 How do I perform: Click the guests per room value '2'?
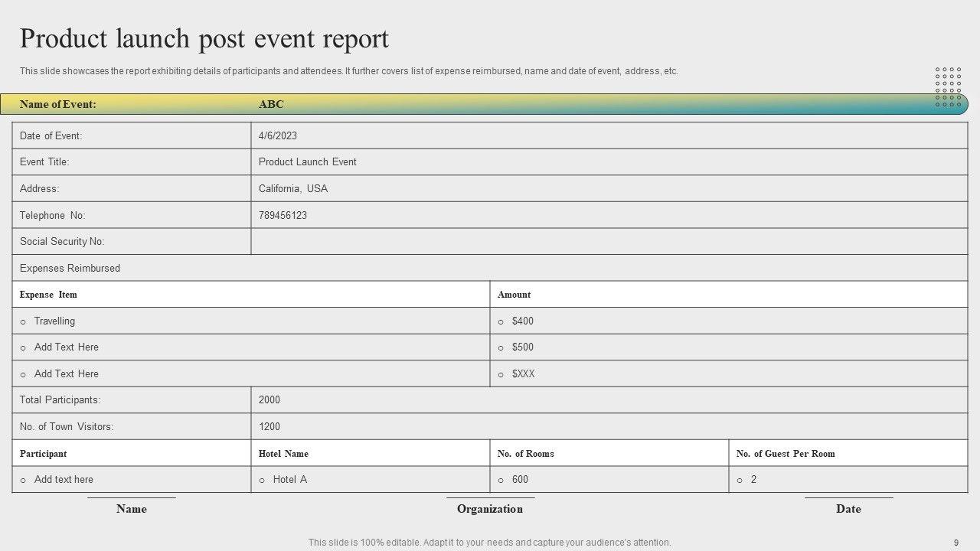coord(753,479)
